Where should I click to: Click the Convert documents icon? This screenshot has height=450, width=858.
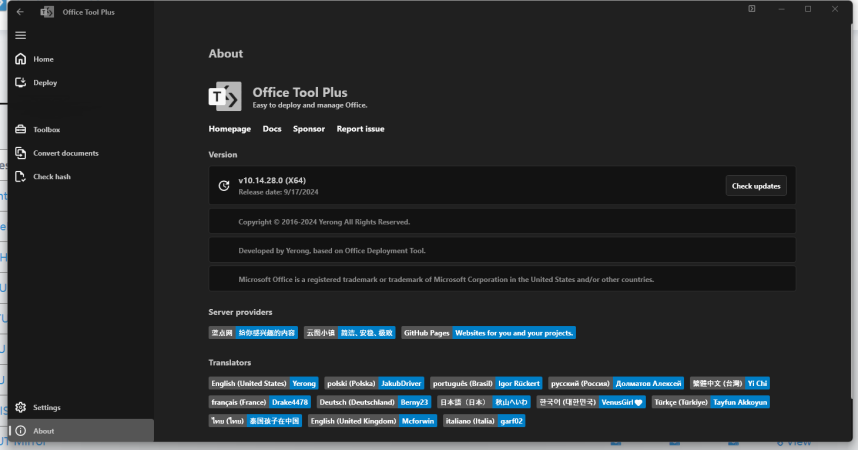21,153
